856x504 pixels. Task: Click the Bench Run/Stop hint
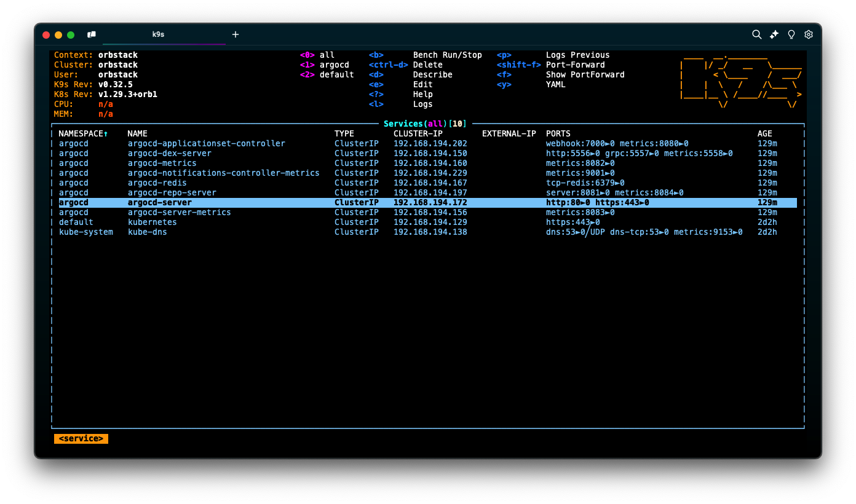448,55
